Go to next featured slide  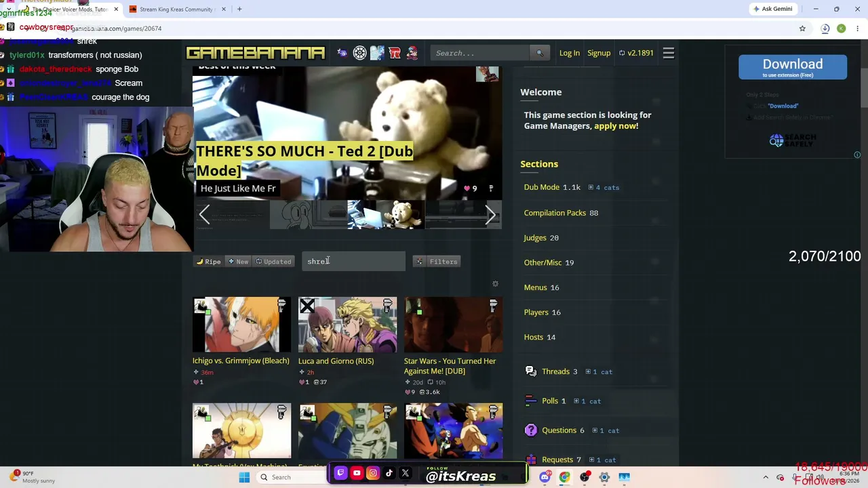[490, 215]
